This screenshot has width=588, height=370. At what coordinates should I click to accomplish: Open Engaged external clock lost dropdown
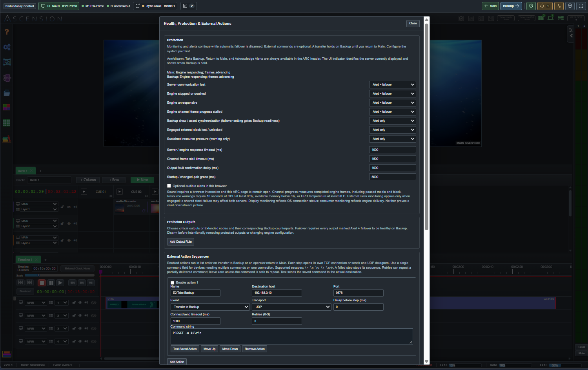pyautogui.click(x=392, y=130)
